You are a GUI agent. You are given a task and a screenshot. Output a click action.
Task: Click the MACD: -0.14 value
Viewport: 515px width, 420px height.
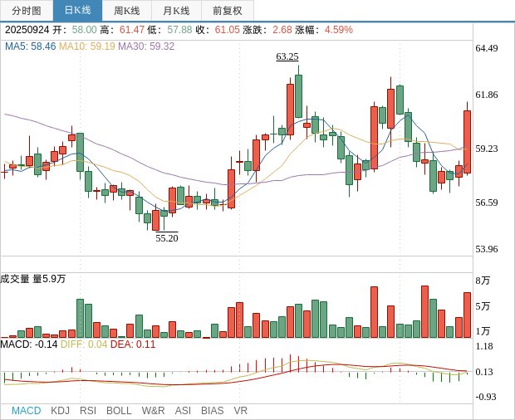pyautogui.click(x=29, y=344)
